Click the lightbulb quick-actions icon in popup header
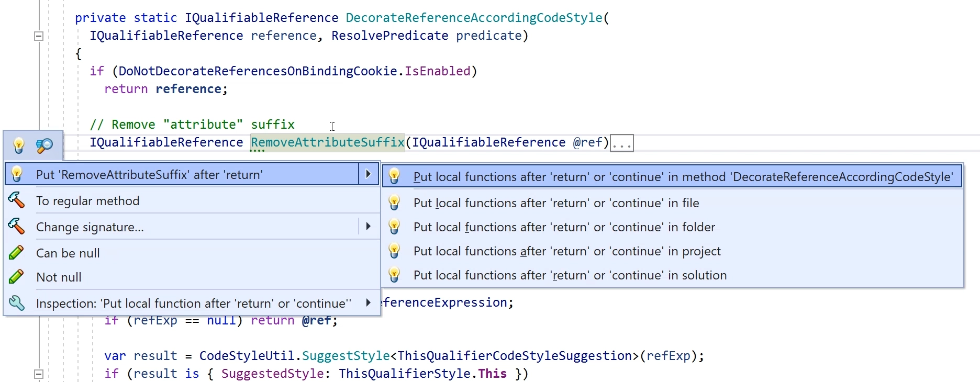 click(x=19, y=145)
